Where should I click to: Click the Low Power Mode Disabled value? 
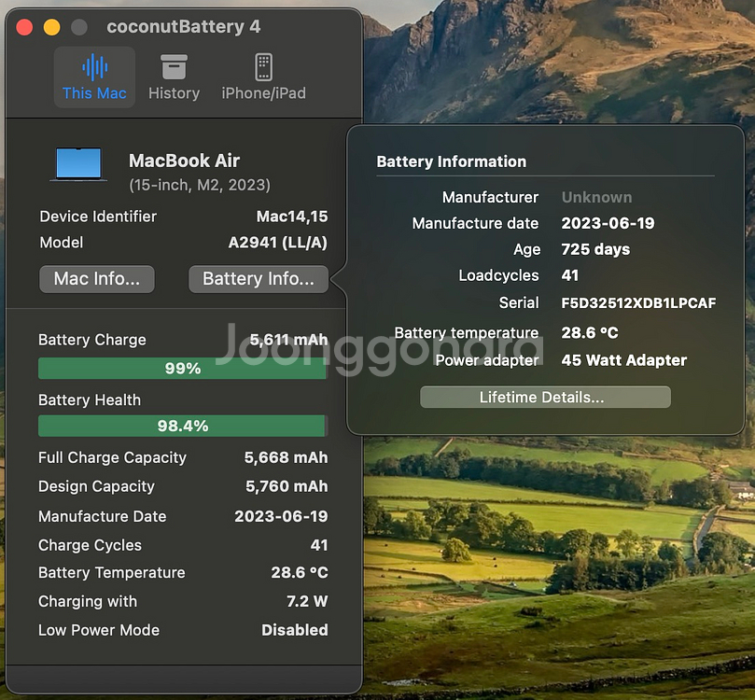click(295, 630)
